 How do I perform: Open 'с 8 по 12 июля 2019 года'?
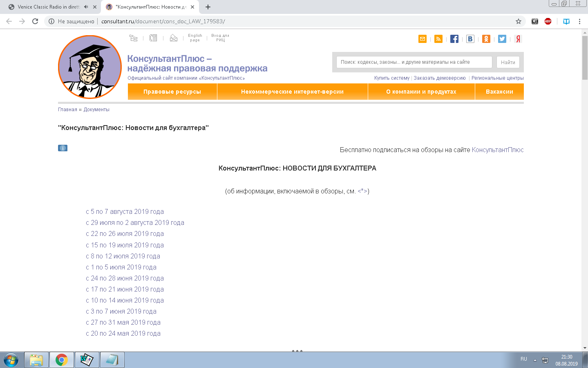[x=123, y=256]
